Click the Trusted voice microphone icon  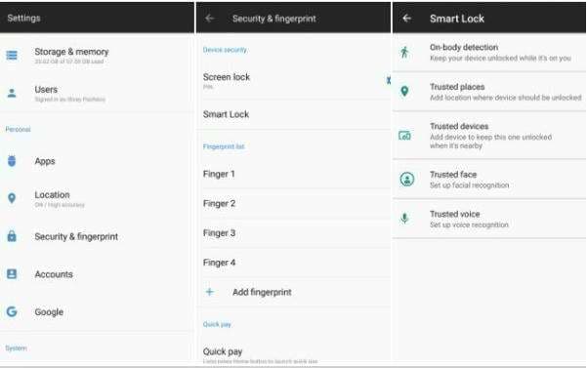(x=404, y=218)
